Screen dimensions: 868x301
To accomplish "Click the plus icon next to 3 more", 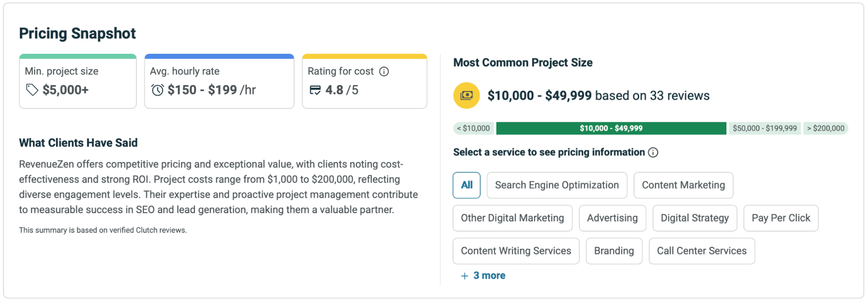I will click(465, 276).
